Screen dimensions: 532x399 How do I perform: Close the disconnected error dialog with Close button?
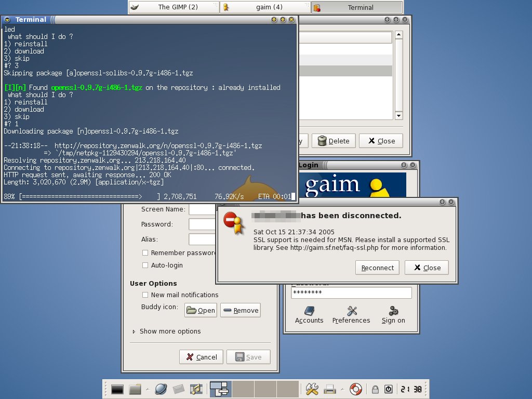point(427,268)
